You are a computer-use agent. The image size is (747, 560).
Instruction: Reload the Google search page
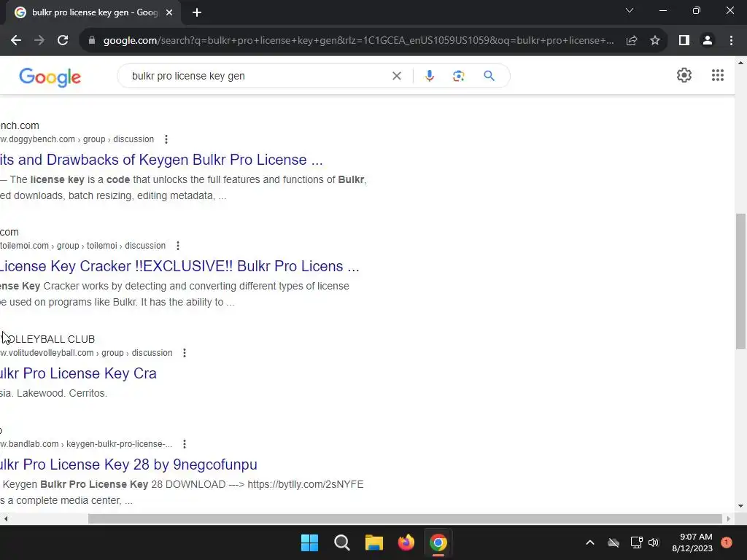[x=63, y=41]
